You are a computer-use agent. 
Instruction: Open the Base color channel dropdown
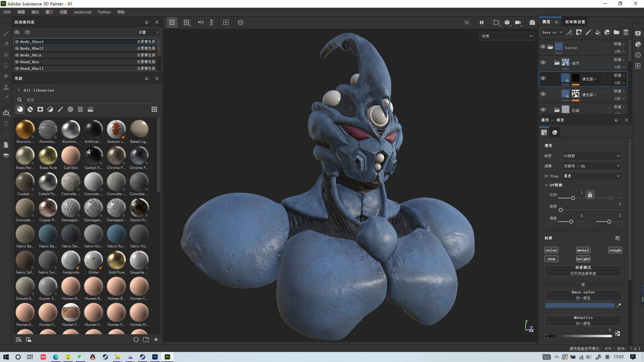552,32
